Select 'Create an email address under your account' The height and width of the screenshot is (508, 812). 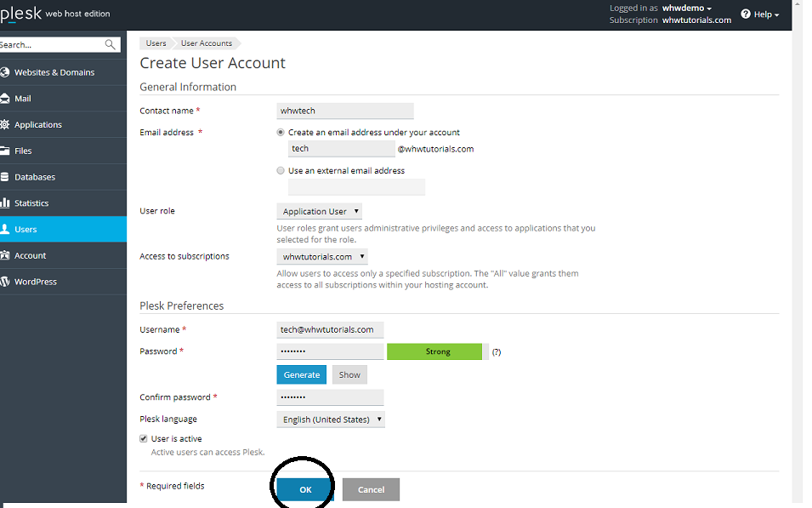pos(281,133)
